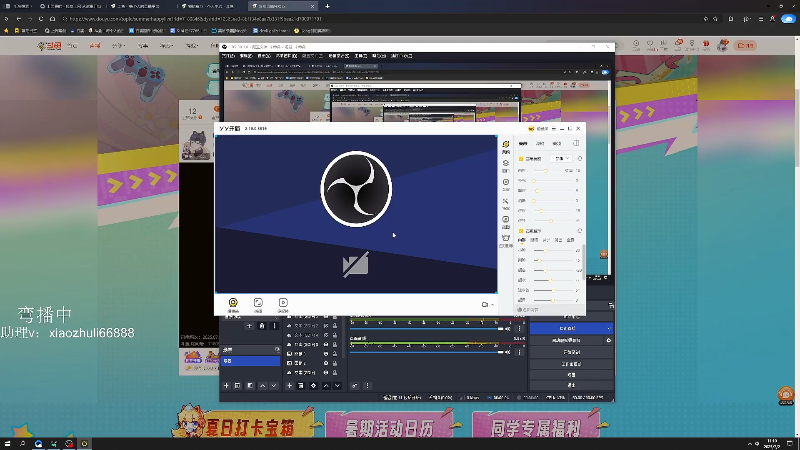Click the basket icon at bottom of YY sidebar
Image resolution: width=800 pixels, height=450 pixels.
click(506, 238)
